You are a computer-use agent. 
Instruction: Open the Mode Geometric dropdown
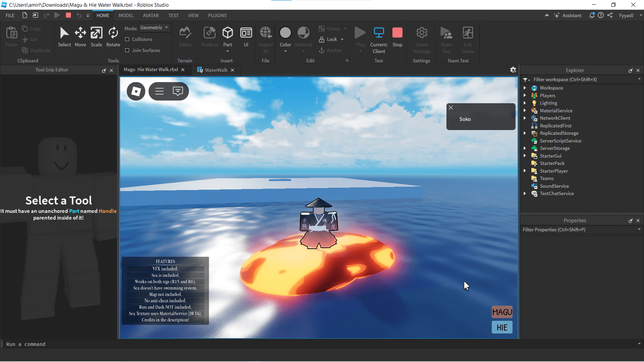[x=155, y=27]
